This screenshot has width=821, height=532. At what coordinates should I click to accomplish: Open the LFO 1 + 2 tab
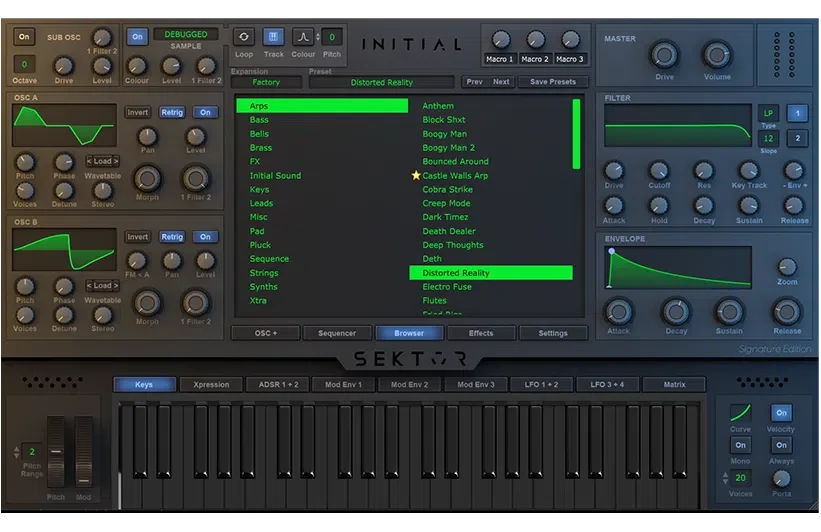541,384
